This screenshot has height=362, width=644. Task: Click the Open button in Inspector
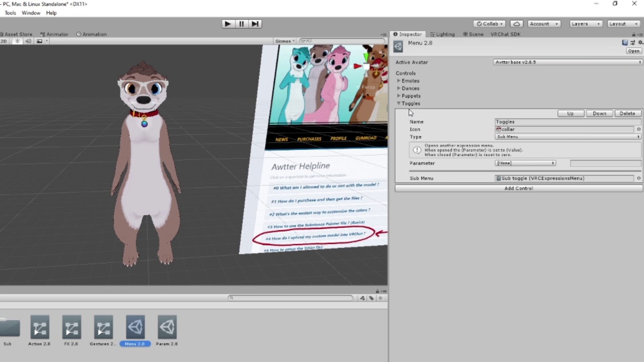(x=633, y=51)
